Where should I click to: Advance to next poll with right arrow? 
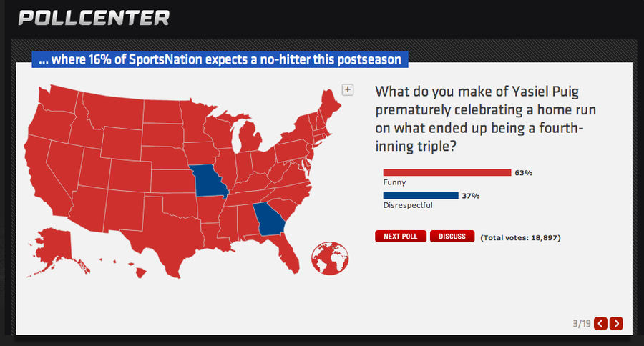click(616, 323)
